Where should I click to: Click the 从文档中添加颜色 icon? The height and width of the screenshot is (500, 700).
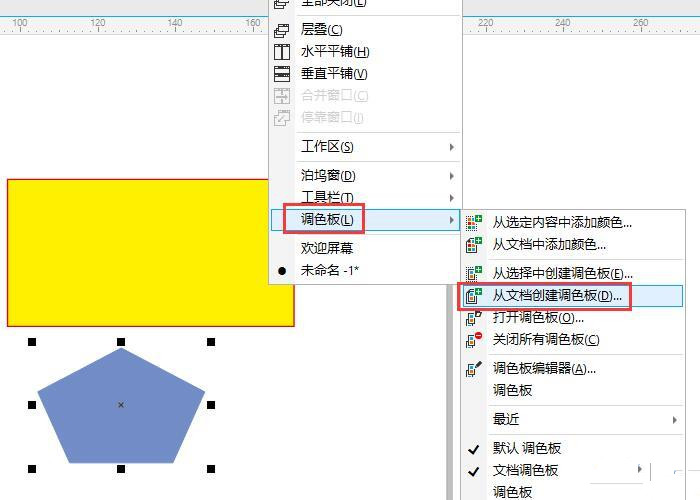click(474, 244)
